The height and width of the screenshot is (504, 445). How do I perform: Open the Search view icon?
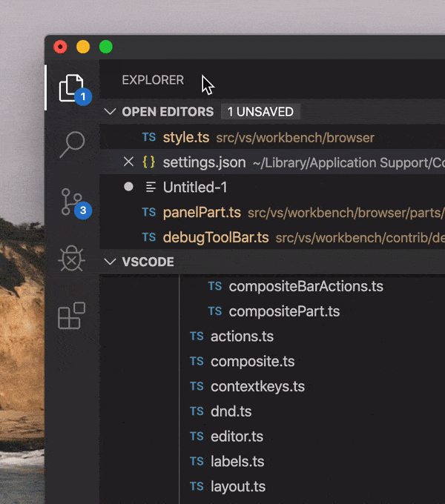[72, 144]
